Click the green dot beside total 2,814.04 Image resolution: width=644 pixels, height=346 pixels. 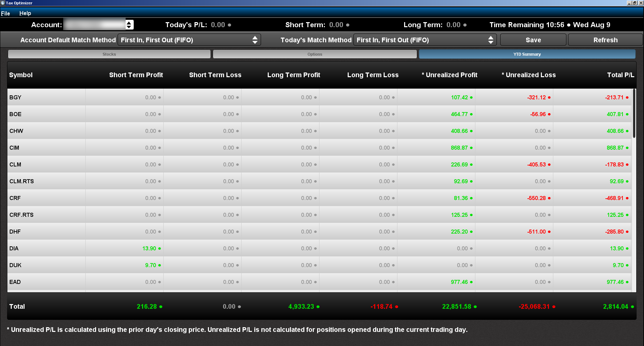click(633, 307)
